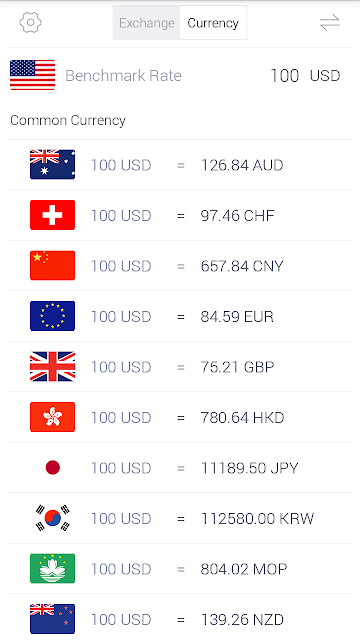The width and height of the screenshot is (360, 640).
Task: Switch to the Exchange tab
Action: tap(146, 23)
